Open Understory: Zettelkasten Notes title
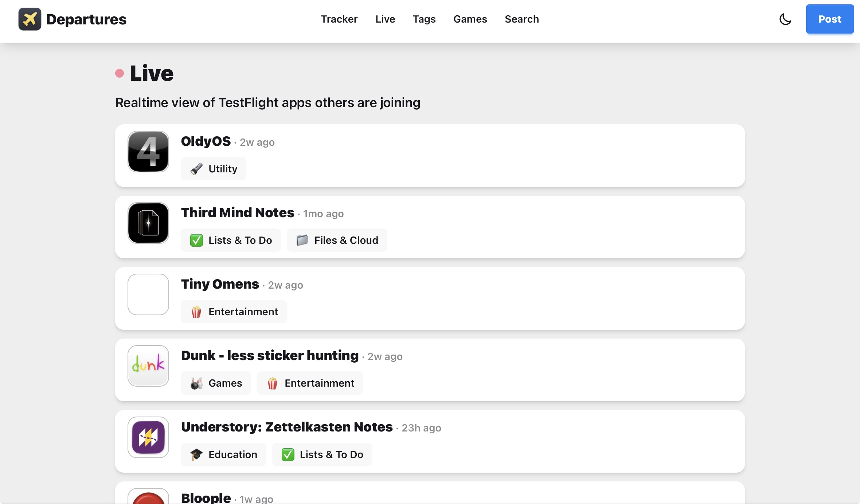860x504 pixels. [287, 427]
